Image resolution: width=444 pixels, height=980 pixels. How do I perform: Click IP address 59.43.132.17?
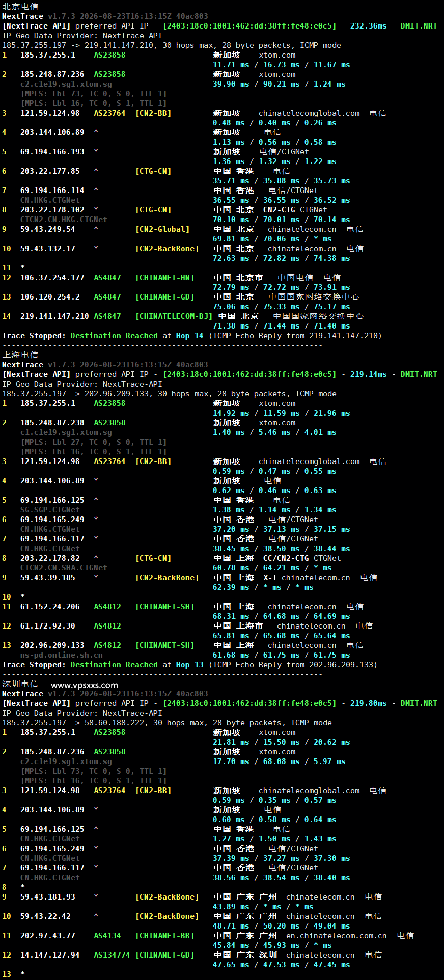[x=48, y=249]
